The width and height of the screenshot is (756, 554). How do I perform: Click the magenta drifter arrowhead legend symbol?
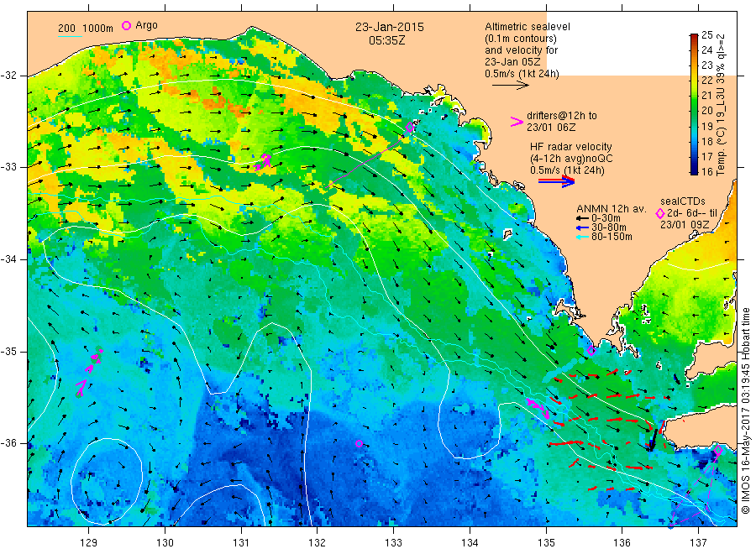[x=517, y=122]
